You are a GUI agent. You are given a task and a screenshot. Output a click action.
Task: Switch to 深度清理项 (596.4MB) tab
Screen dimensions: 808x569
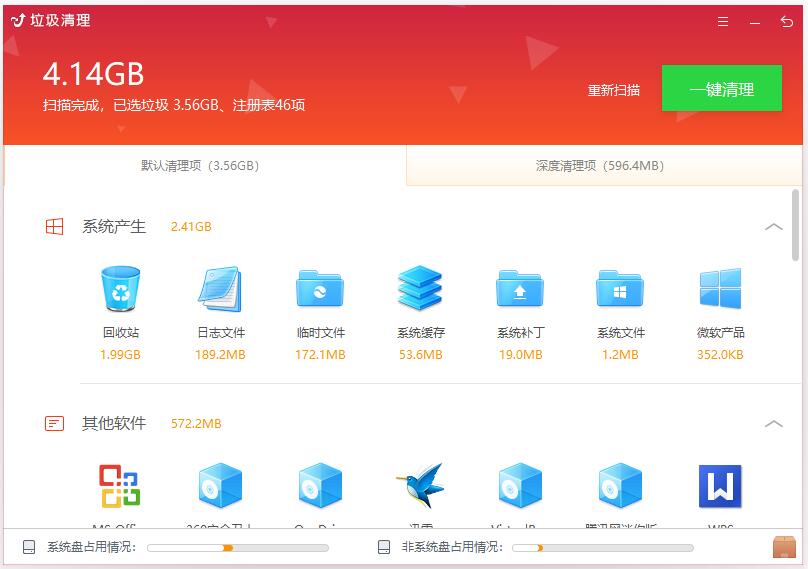pyautogui.click(x=604, y=165)
